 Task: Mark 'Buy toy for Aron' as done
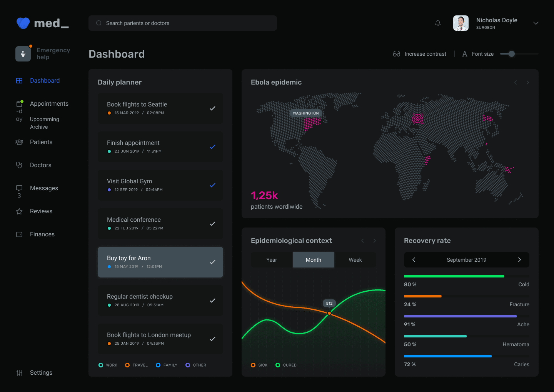coord(212,262)
